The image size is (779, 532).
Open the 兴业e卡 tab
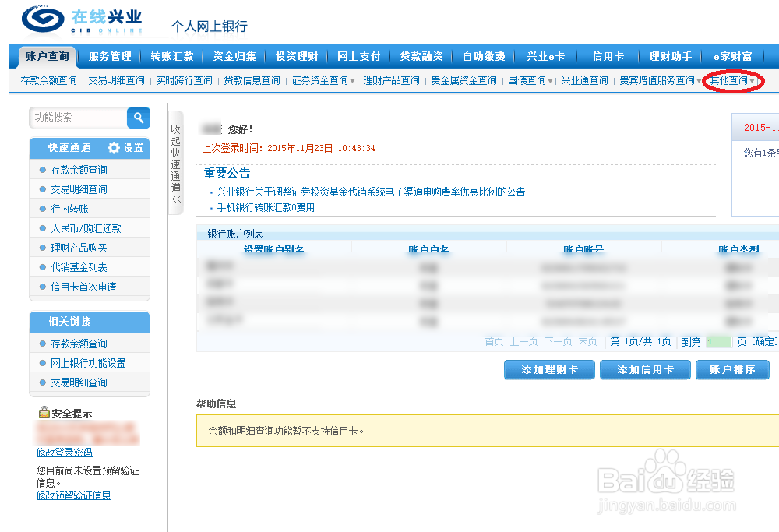click(x=545, y=57)
